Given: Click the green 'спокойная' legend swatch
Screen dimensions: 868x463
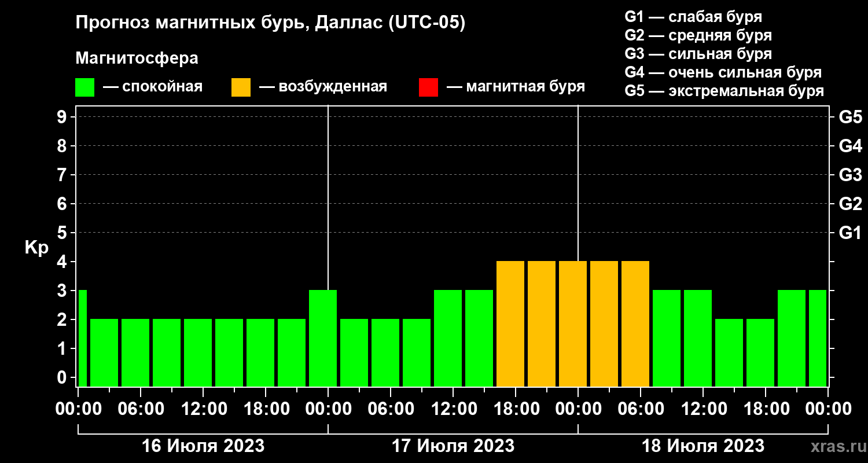Looking at the screenshot, I should coord(84,87).
